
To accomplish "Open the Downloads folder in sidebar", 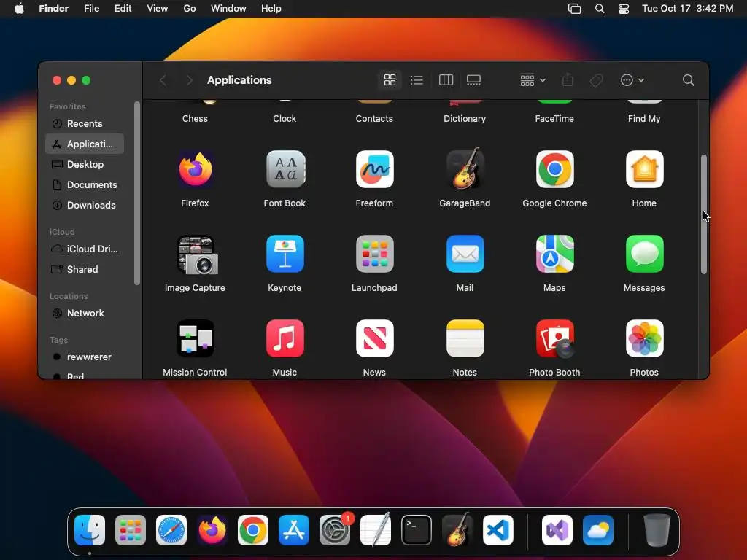I will tap(85, 205).
